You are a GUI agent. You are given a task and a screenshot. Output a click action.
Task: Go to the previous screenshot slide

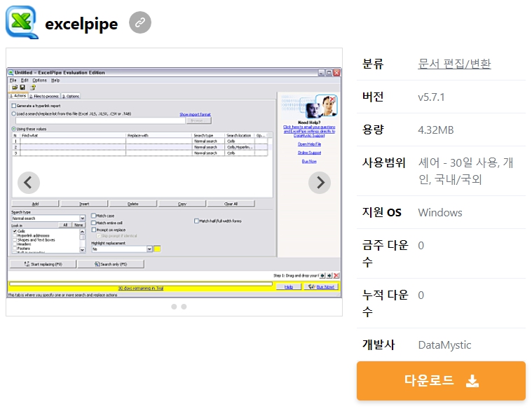(29, 183)
